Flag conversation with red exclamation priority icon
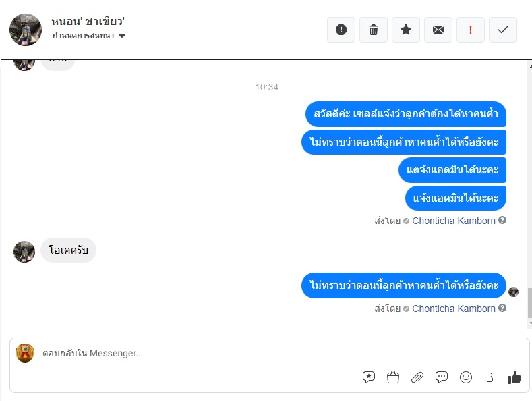532x401 pixels. (471, 30)
